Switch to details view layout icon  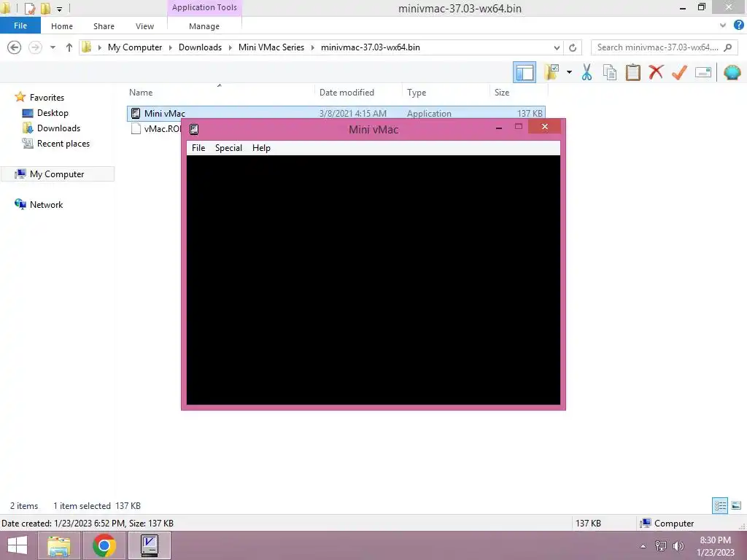pyautogui.click(x=720, y=505)
